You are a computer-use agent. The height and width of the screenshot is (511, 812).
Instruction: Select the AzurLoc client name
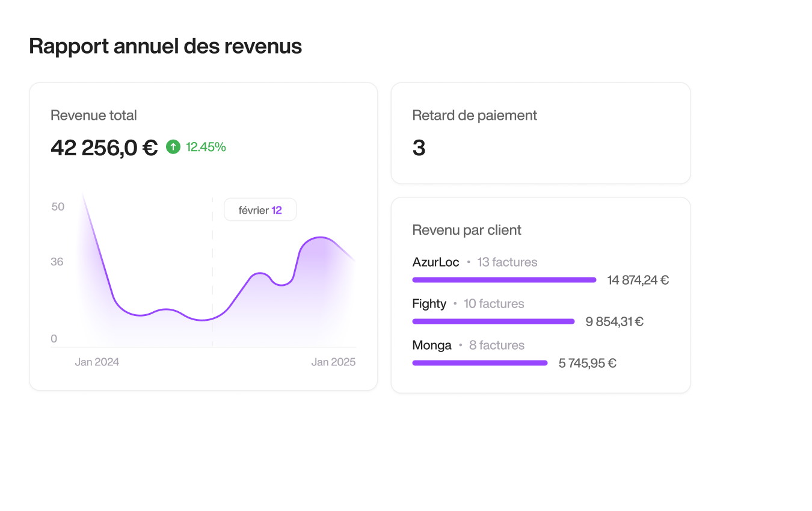click(435, 262)
